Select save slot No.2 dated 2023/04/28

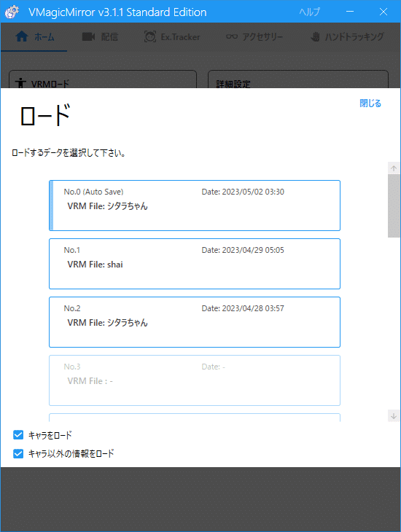tap(195, 322)
